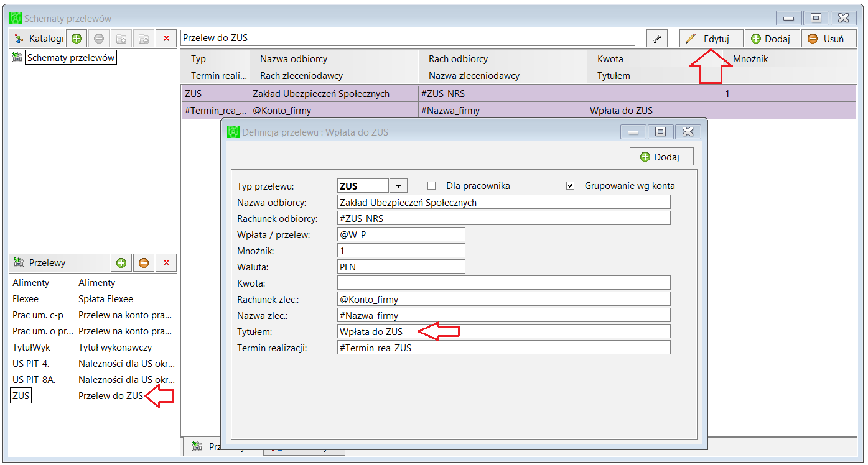Screen dimensions: 868x465
Task: Minimize the Definicja przelewu dialog
Action: pos(633,132)
